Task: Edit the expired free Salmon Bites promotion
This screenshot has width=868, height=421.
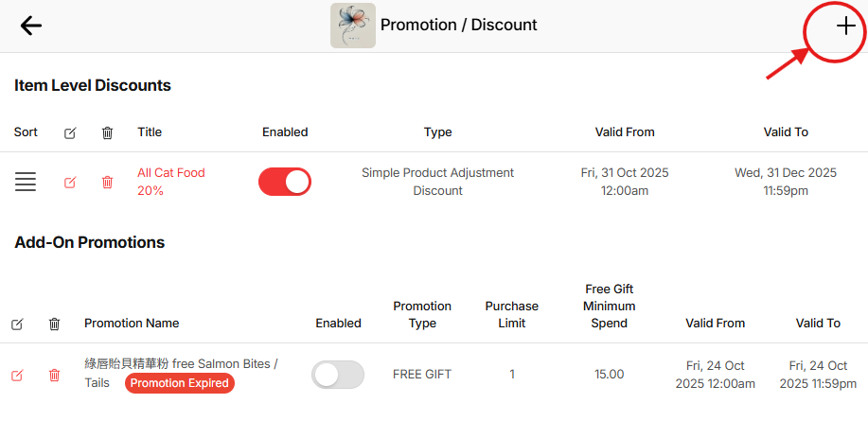Action: click(17, 375)
